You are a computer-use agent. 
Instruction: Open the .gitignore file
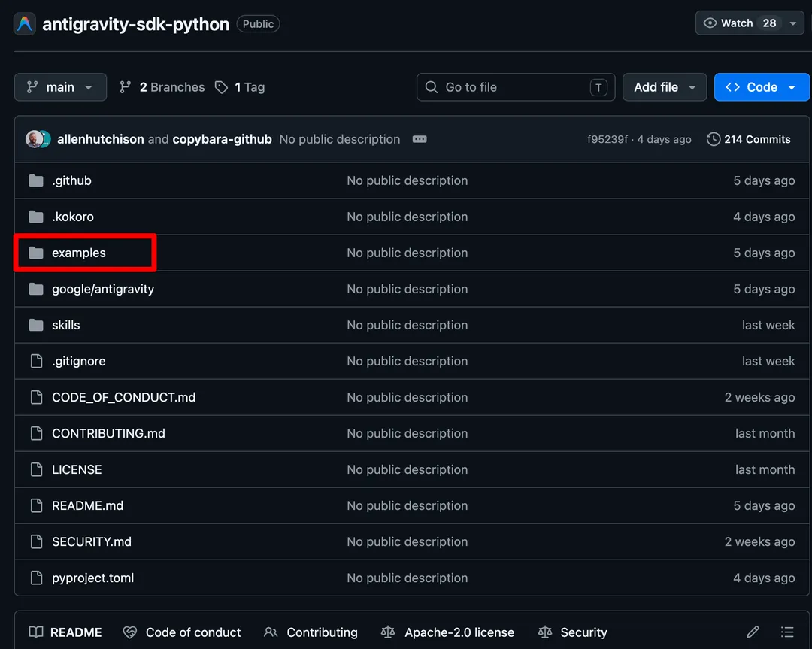[x=79, y=361]
